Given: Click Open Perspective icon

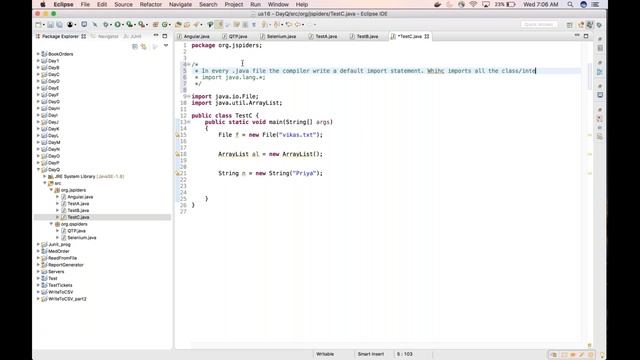Looking at the screenshot, I should (569, 25).
